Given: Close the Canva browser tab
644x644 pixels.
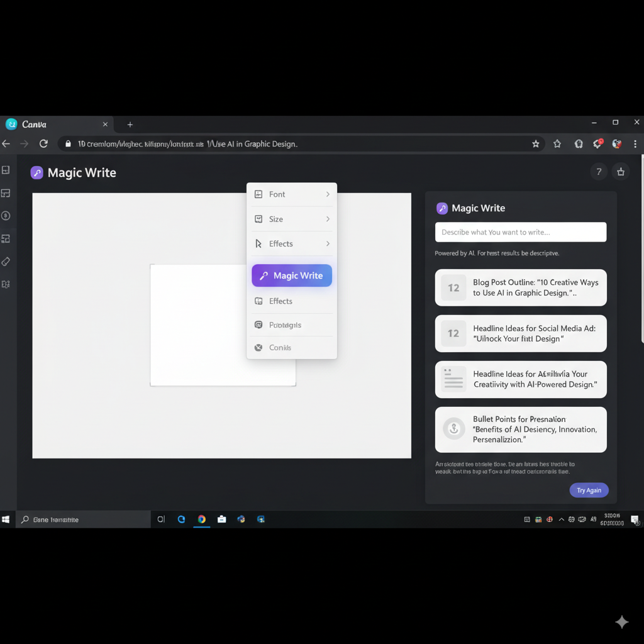Looking at the screenshot, I should 105,125.
